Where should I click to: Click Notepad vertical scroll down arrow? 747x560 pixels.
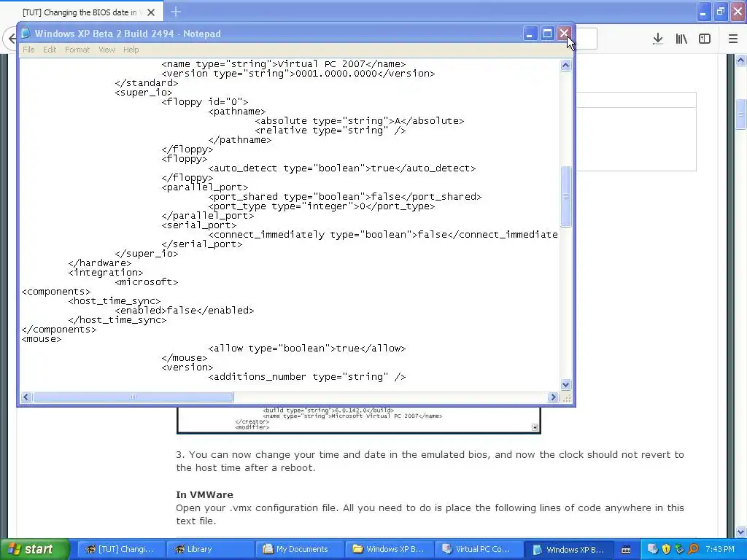coord(565,384)
